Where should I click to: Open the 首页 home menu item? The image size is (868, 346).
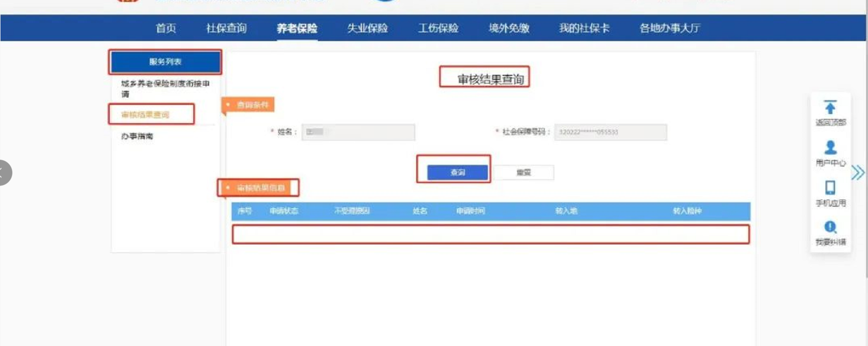click(x=165, y=28)
